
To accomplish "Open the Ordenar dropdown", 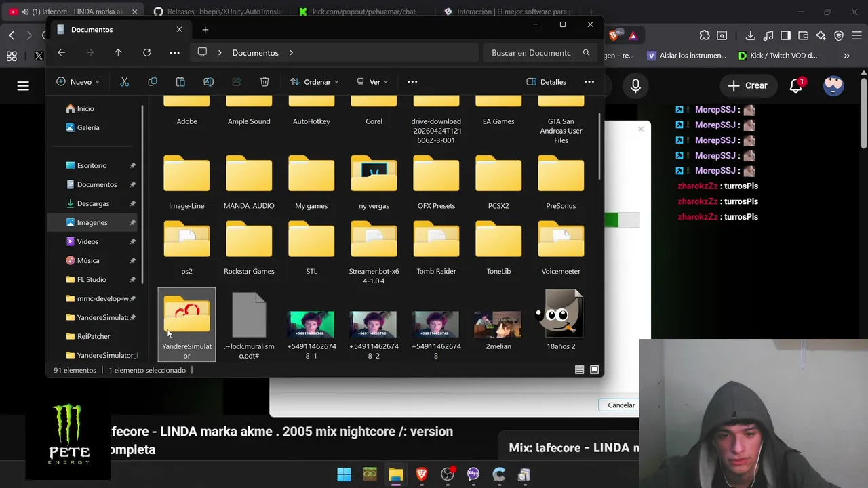I will coord(314,82).
